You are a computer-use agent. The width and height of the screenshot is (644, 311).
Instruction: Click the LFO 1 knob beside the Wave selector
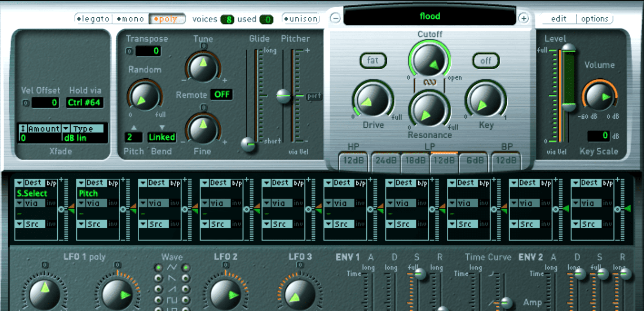[x=118, y=294]
